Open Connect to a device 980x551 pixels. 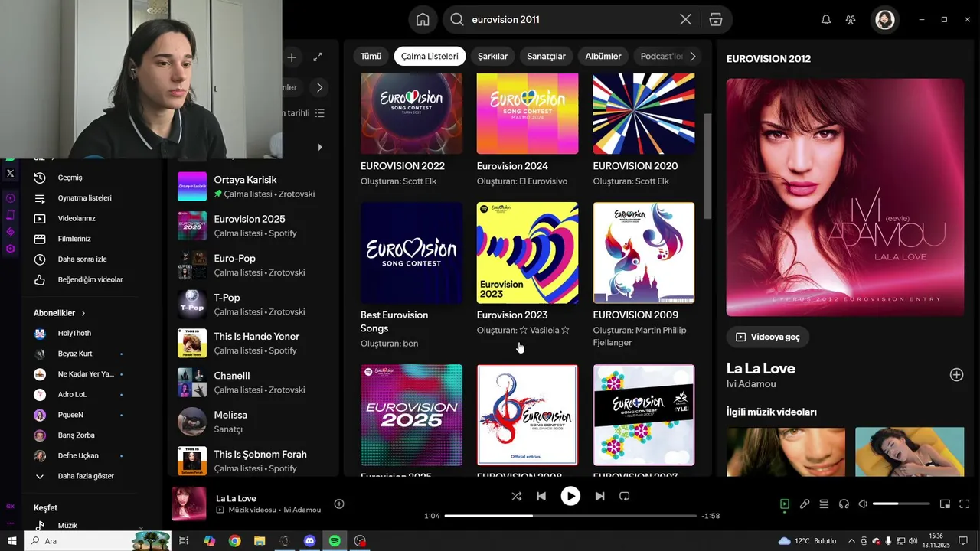tap(844, 504)
